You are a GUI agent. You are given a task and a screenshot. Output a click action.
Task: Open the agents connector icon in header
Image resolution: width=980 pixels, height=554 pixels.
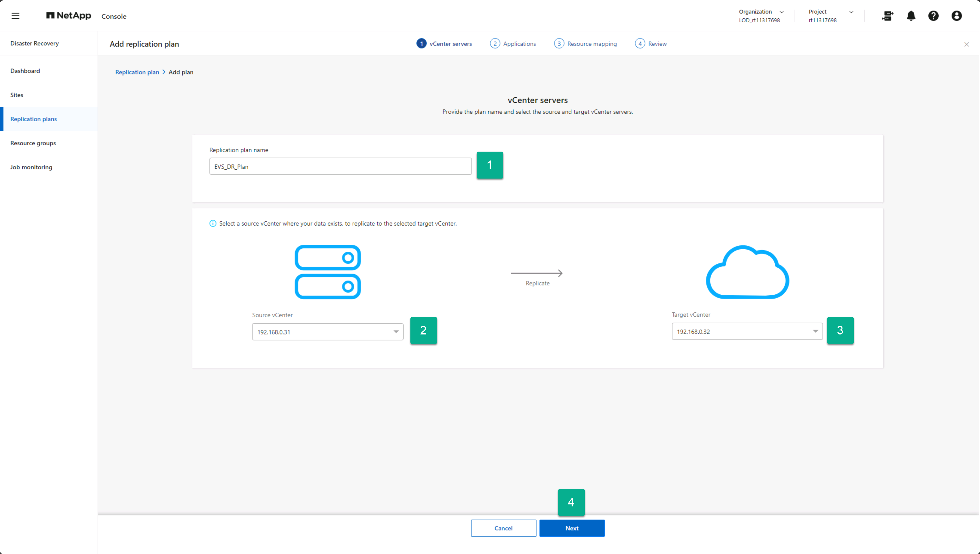coord(887,15)
